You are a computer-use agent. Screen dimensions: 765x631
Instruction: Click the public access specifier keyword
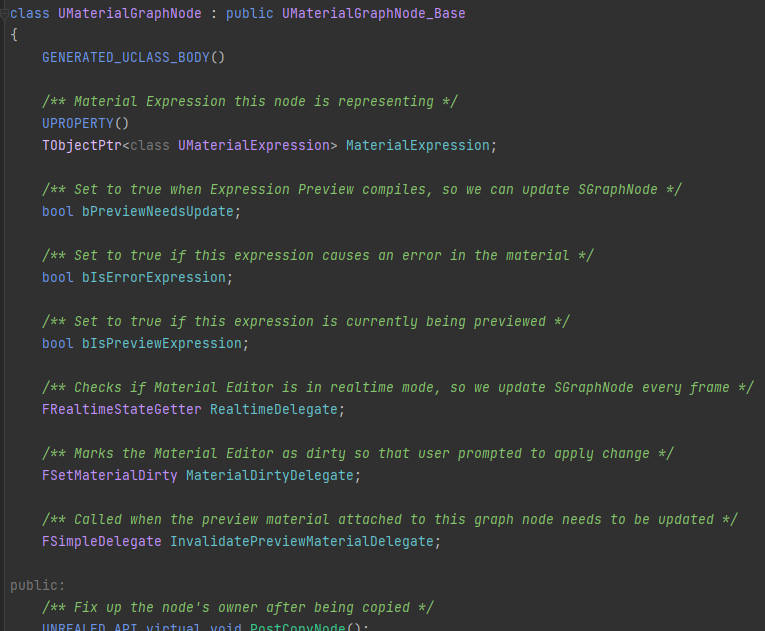point(33,585)
